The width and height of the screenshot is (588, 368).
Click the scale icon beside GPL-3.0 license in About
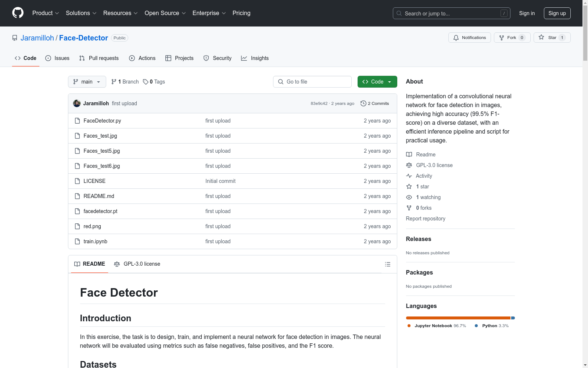409,165
